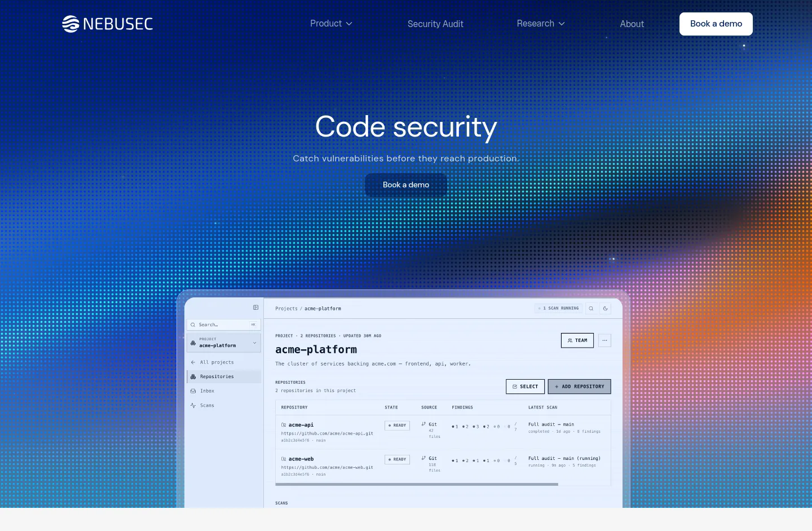Click the acme-api repository folder icon
Screen dimensions: 812x531
pos(284,425)
